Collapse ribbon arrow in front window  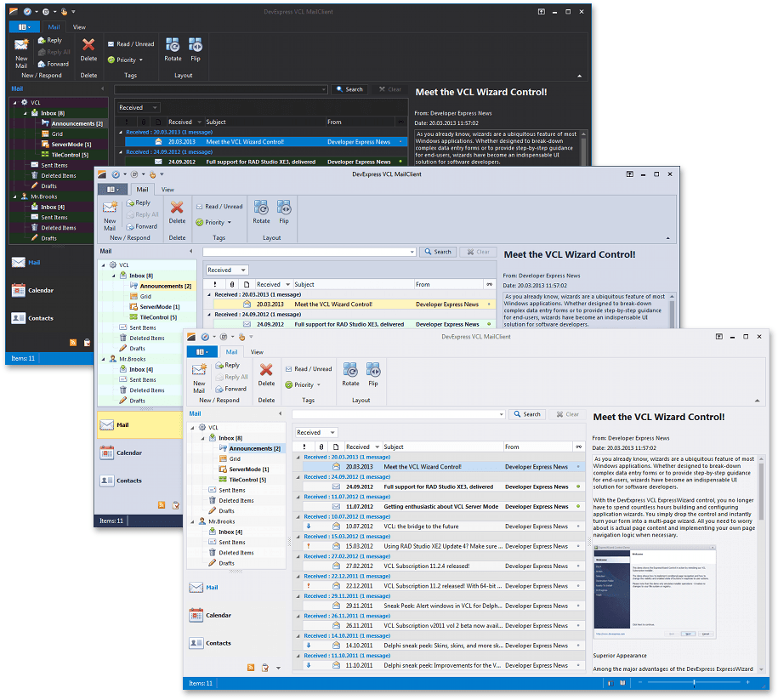pos(757,400)
